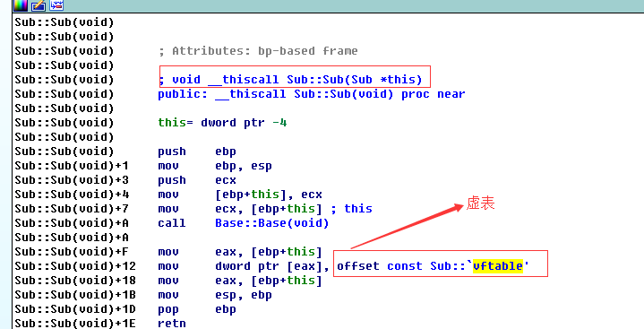Select the 'ecx' operand of push ecx

(226, 180)
